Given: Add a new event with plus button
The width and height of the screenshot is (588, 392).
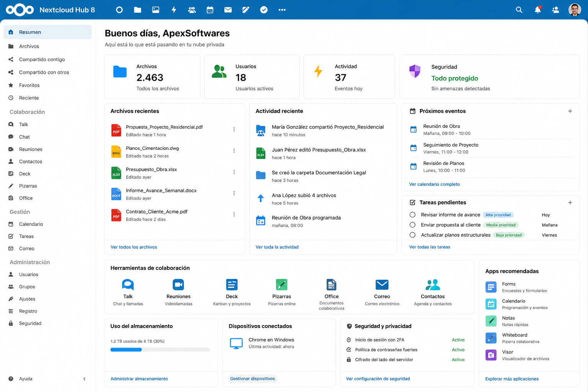Looking at the screenshot, I should (x=570, y=111).
